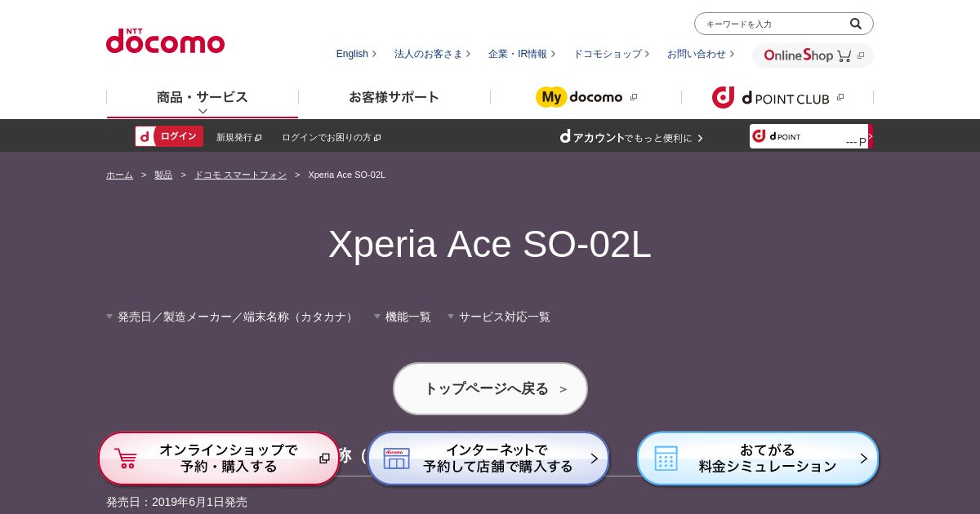Click triangle marker before 機能一覧
Image resolution: width=980 pixels, height=514 pixels.
click(377, 316)
